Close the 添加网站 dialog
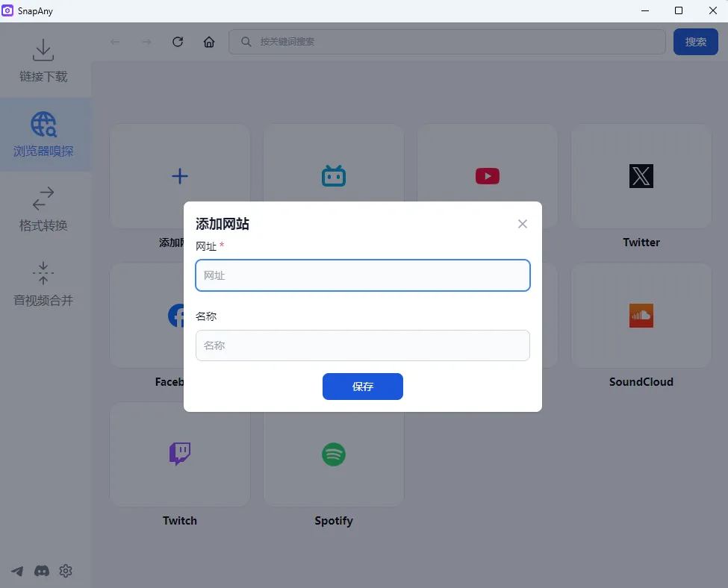The image size is (728, 588). (523, 224)
